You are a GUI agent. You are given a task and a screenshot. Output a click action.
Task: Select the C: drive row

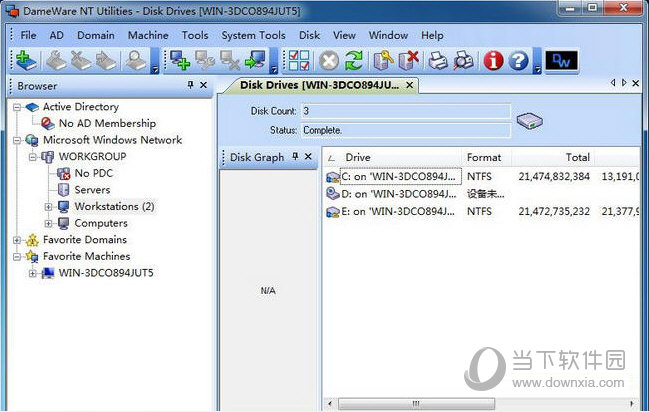482,177
